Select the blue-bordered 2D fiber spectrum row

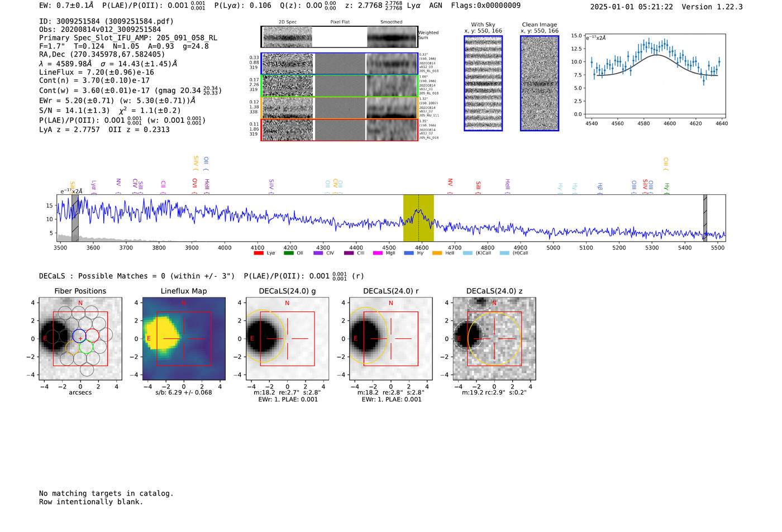(340, 64)
